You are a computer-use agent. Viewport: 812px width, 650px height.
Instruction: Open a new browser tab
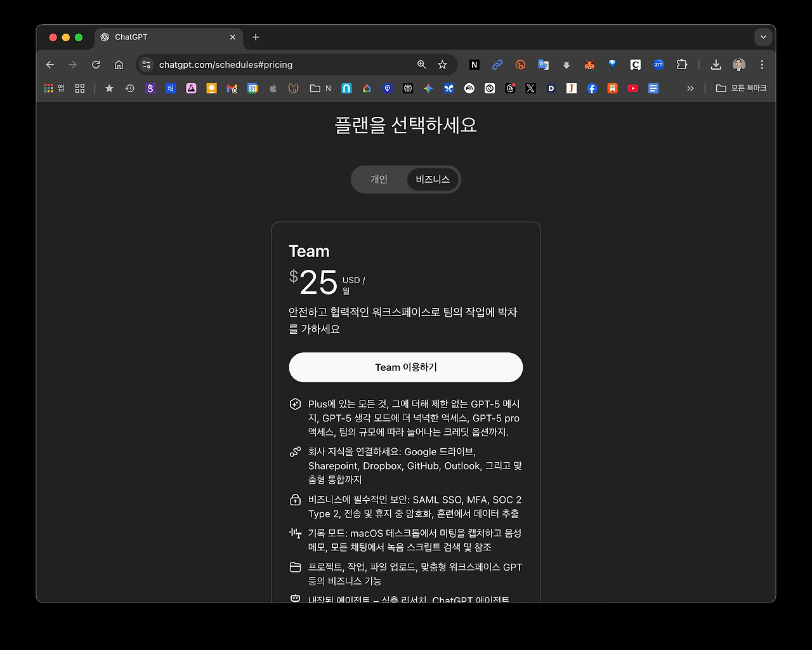[256, 37]
